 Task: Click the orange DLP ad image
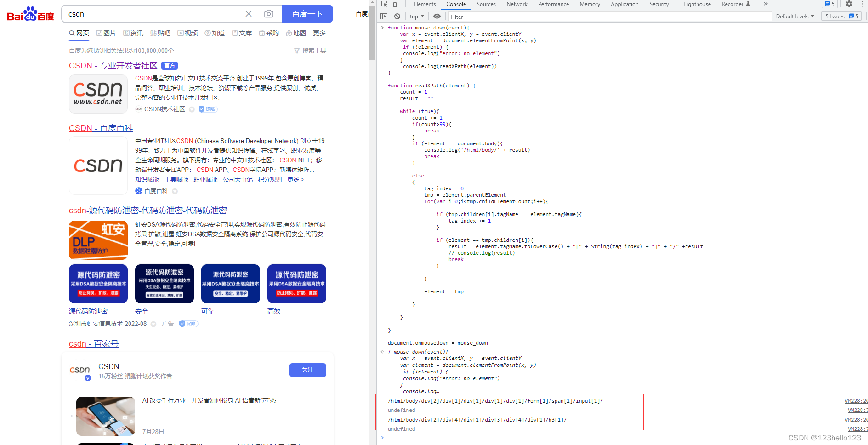click(98, 240)
